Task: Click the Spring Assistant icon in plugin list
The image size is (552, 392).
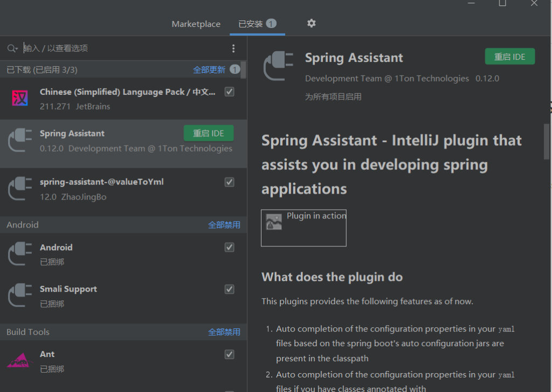Action: (20, 140)
